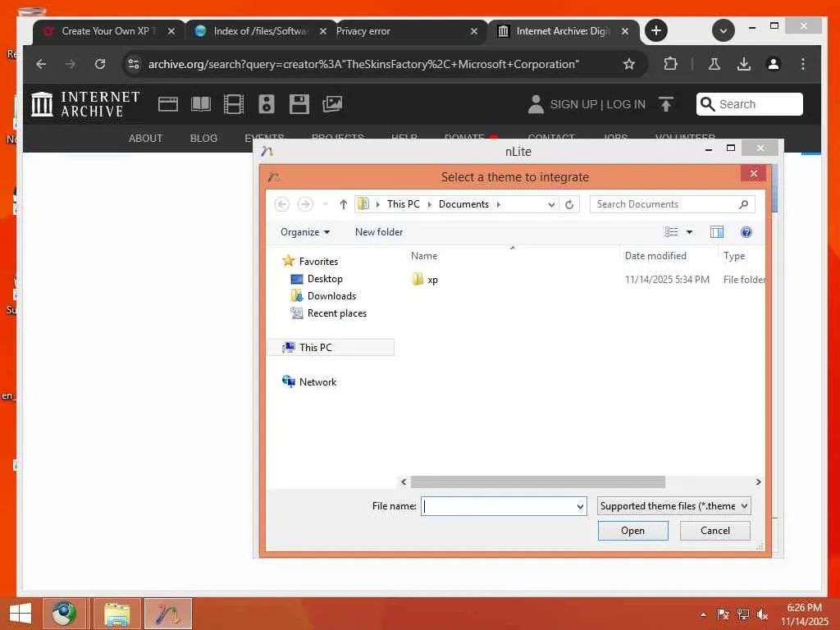
Task: Open the File name combo dropdown
Action: point(580,506)
